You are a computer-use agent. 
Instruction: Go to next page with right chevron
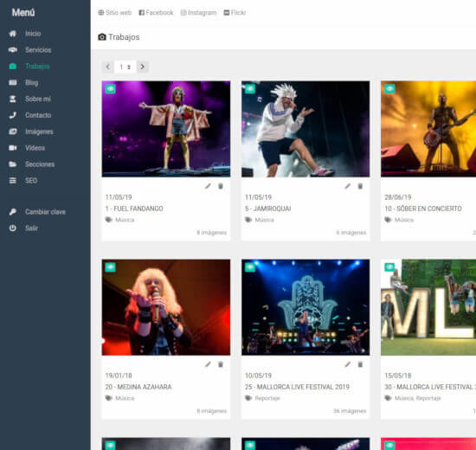(143, 67)
